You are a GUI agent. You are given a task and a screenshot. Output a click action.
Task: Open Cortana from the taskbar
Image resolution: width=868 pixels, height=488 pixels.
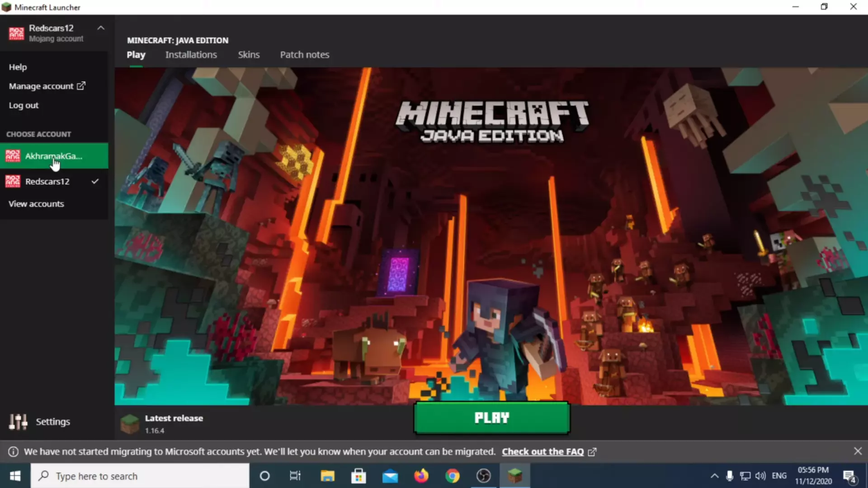(x=265, y=476)
